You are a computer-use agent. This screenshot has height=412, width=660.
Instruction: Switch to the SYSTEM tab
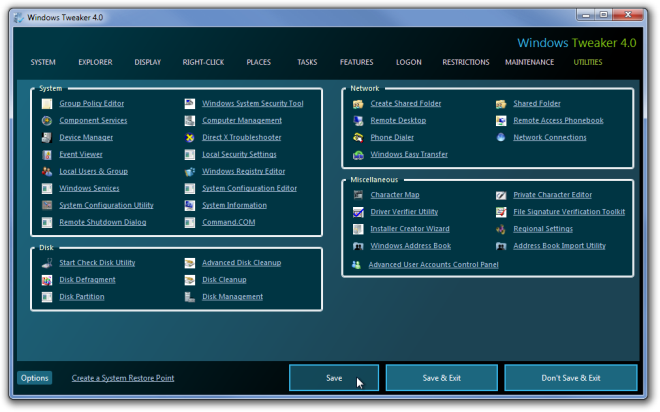tap(43, 62)
